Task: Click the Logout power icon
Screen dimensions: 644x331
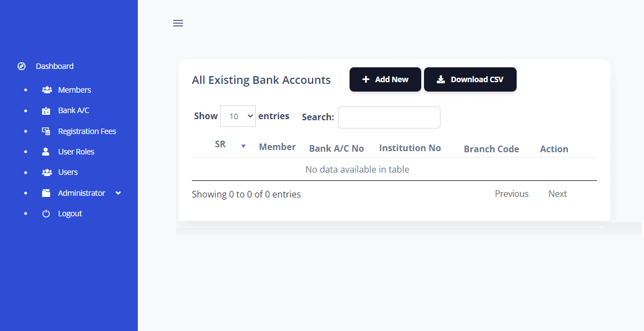Action: 46,213
